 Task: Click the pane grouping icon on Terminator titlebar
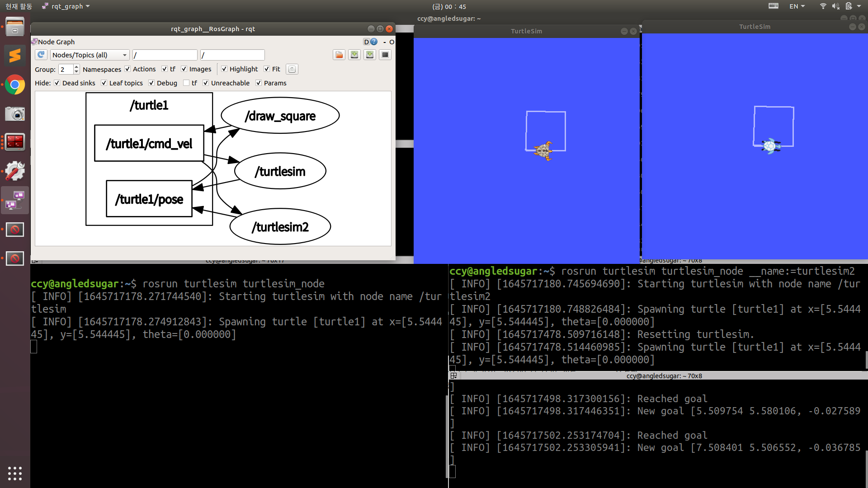point(453,376)
